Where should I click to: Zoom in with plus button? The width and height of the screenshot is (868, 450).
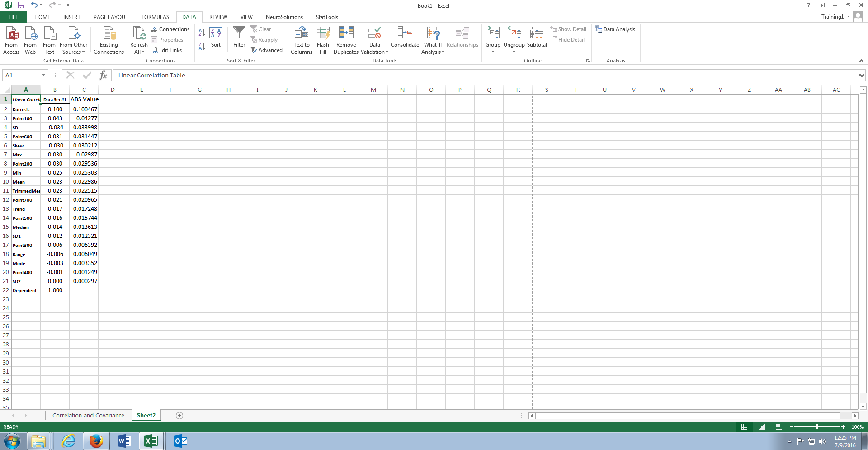843,427
